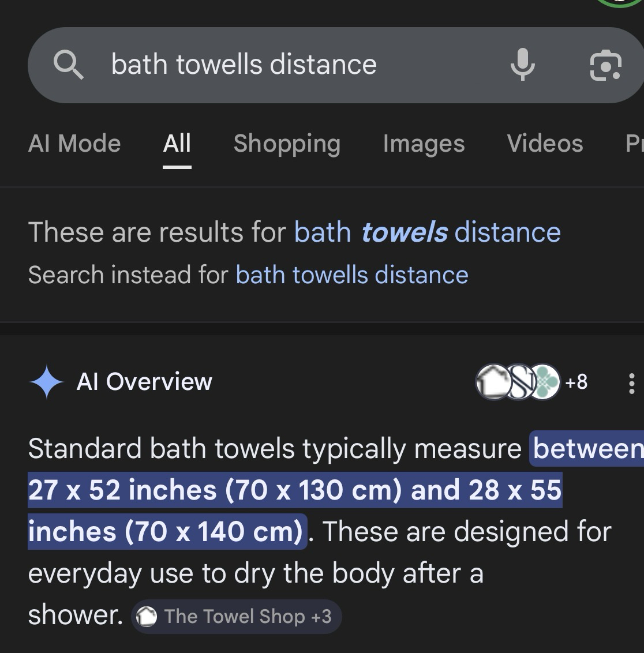644x653 pixels.
Task: Click into the search query text field
Action: coord(289,65)
